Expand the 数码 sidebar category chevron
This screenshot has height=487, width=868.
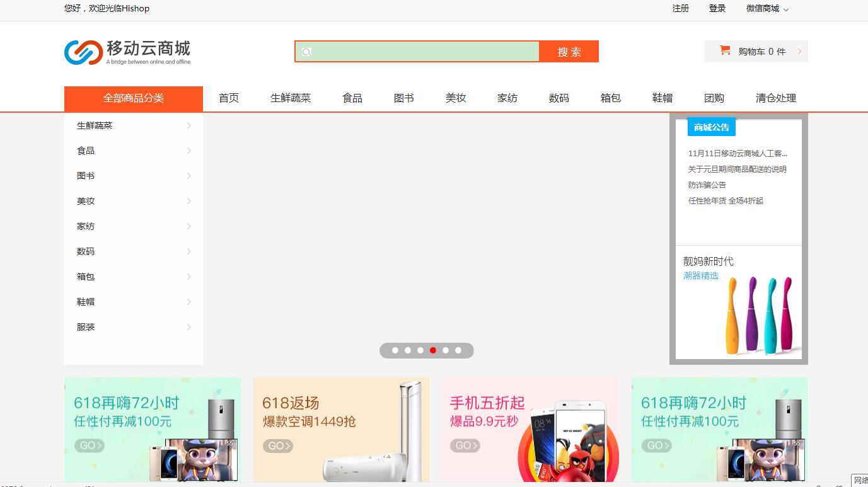[x=189, y=251]
